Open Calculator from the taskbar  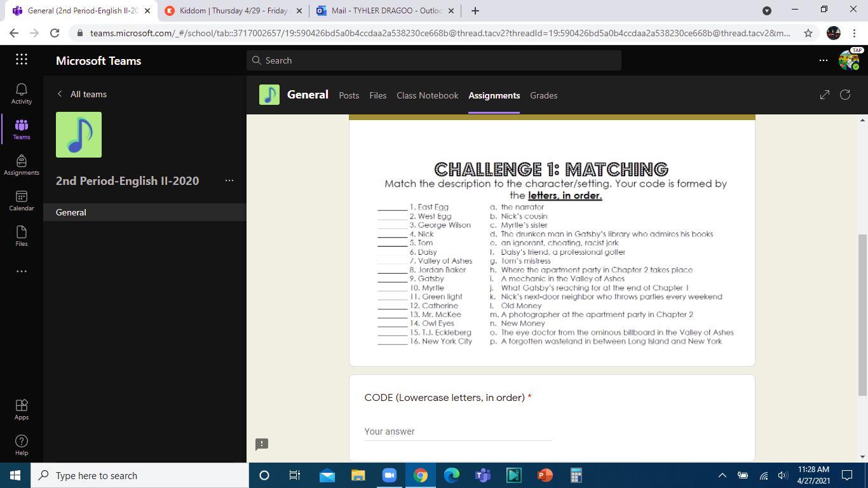tap(576, 475)
